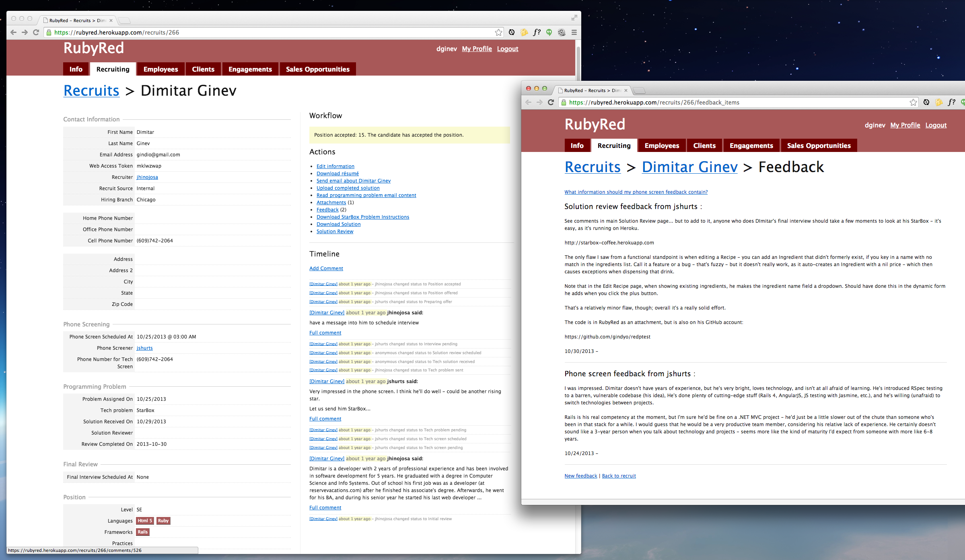Image resolution: width=965 pixels, height=560 pixels.
Task: Click the circular-arrows sync extension icon in back window
Action: (512, 33)
